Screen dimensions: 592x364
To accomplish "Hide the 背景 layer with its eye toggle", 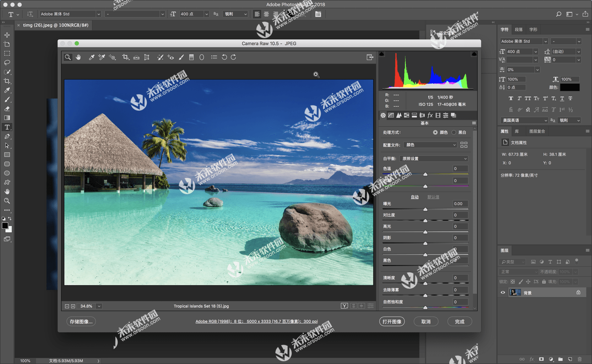I will [503, 292].
